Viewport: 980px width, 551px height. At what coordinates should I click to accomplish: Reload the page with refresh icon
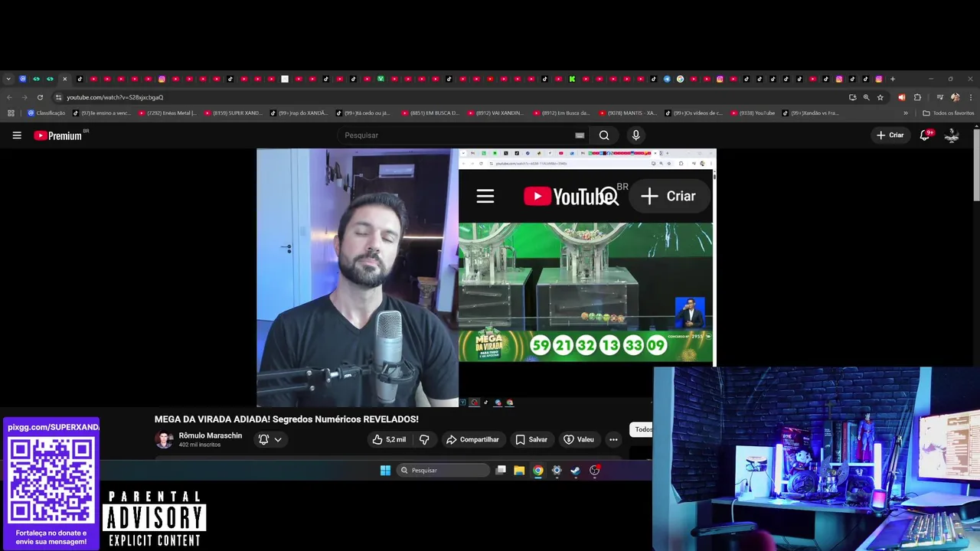(40, 97)
